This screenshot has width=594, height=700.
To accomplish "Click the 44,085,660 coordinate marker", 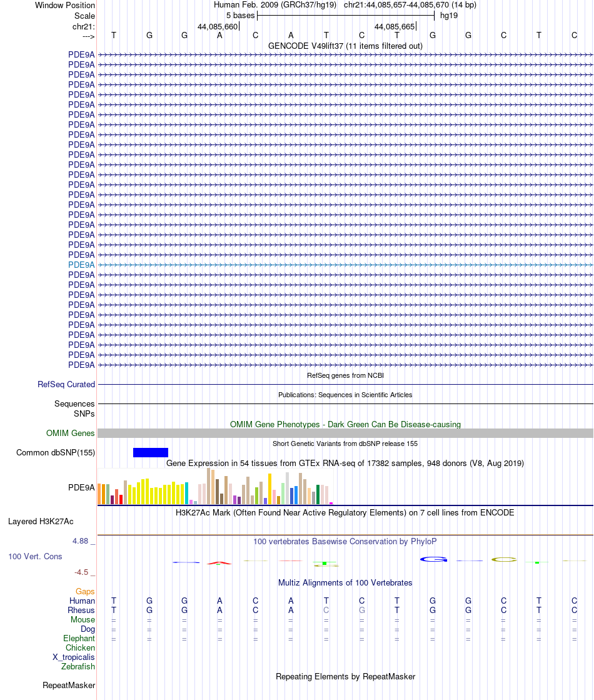I will [x=218, y=27].
